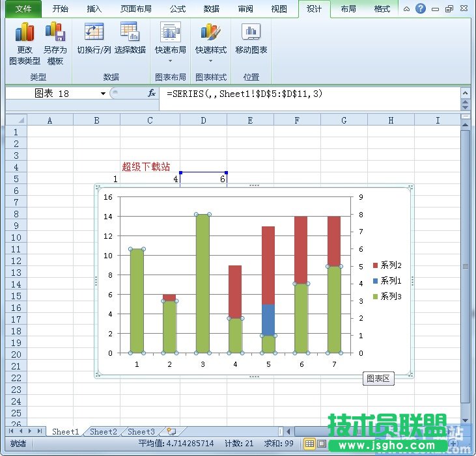The height and width of the screenshot is (456, 476).
Task: Open the 布局 (Layout) chart tools tab
Action: (348, 9)
